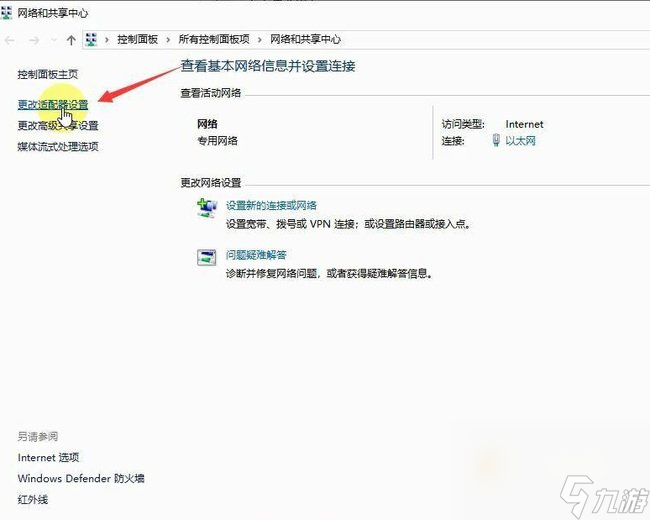Click the Ethernet plug icon
Viewport: 650px width, 520px height.
pyautogui.click(x=496, y=140)
